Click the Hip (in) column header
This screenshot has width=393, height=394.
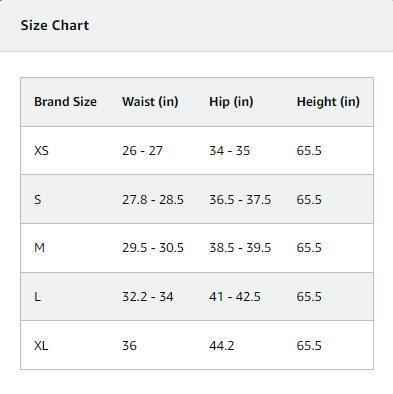[x=231, y=102]
